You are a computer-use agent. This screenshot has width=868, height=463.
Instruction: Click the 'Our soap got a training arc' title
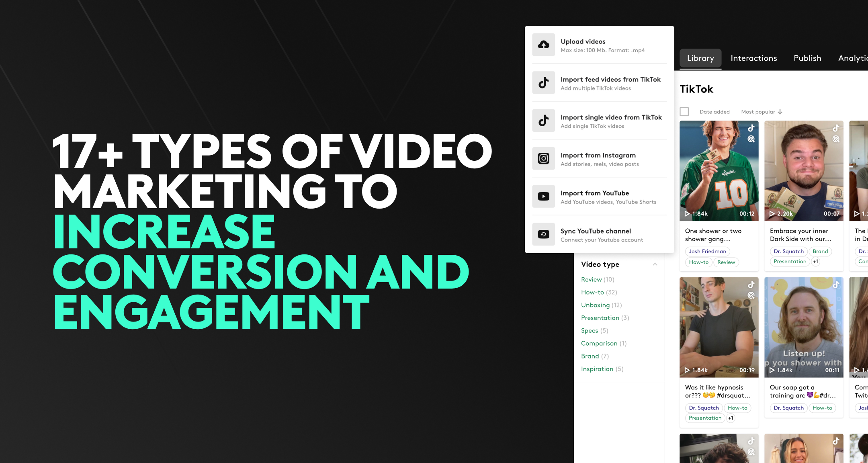click(x=802, y=391)
